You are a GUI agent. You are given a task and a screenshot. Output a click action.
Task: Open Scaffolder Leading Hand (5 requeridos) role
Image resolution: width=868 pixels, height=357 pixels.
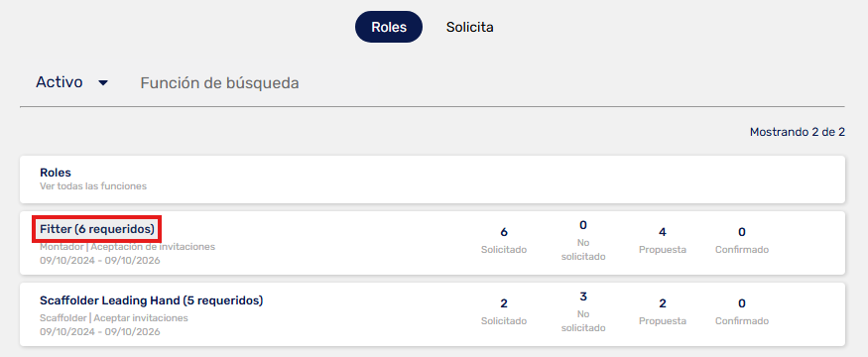point(151,300)
